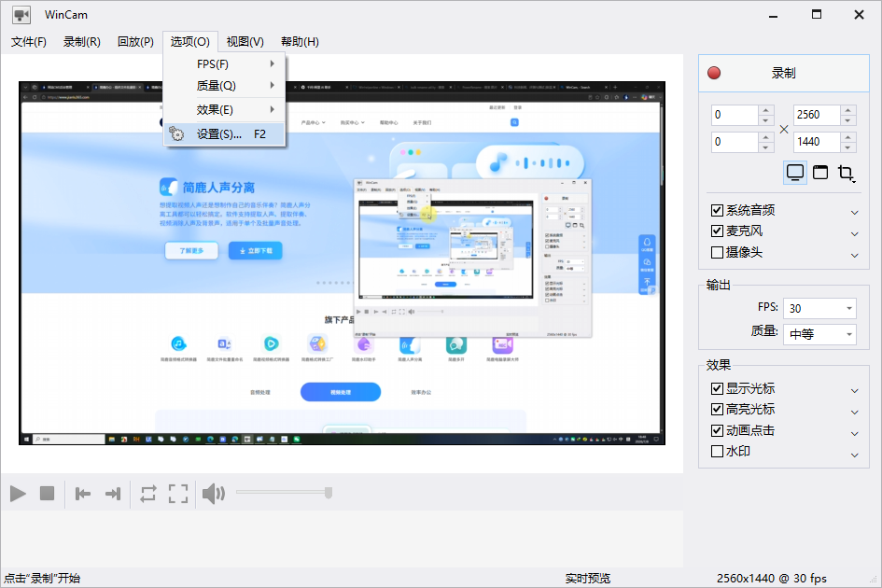882x588 pixels.
Task: Click the gear icon next to 设置
Action: 176,133
